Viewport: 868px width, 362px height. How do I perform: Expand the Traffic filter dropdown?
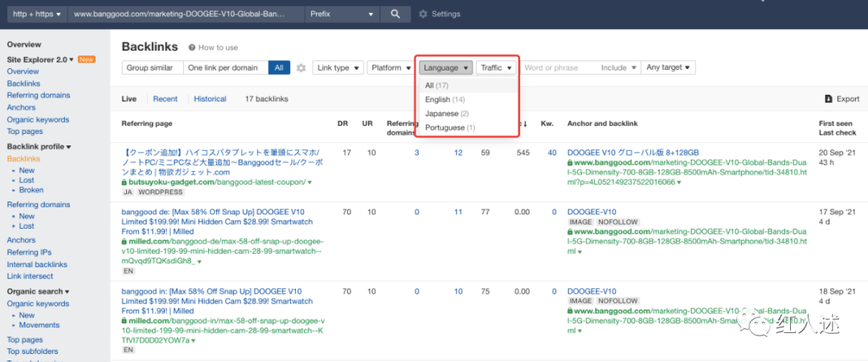pos(496,68)
